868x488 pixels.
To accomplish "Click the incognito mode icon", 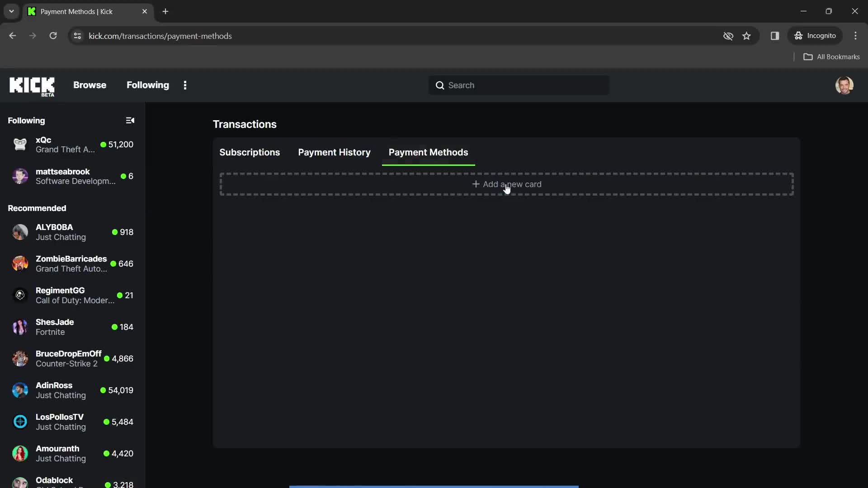I will point(798,36).
